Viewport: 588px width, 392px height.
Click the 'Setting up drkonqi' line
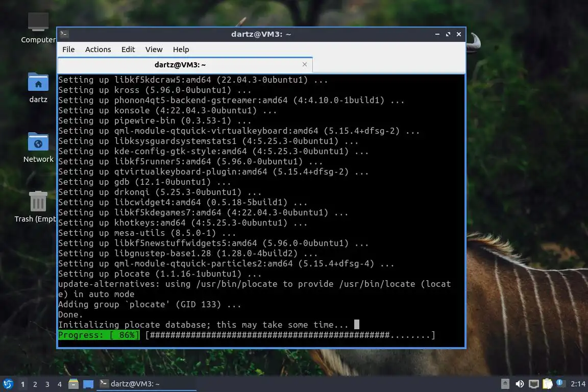click(160, 192)
